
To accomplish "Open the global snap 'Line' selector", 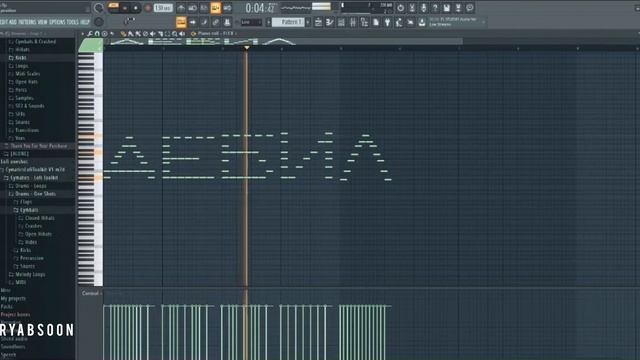I will pyautogui.click(x=251, y=22).
